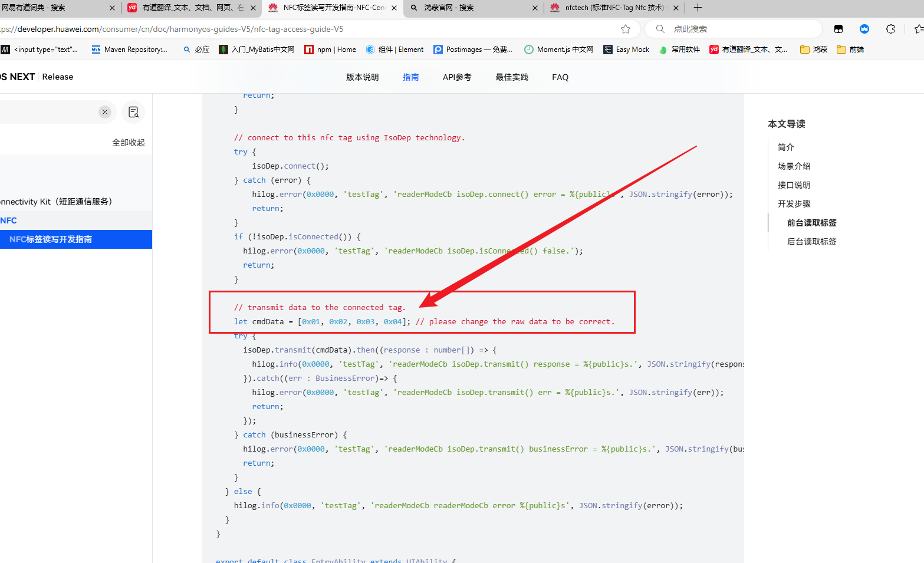Jump to 场景介绍 section
This screenshot has width=924, height=563.
click(x=794, y=166)
